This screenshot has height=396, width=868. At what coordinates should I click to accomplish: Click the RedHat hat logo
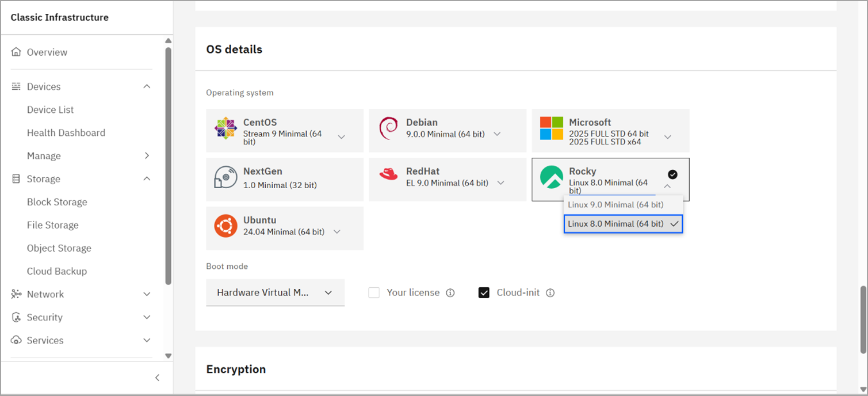388,174
